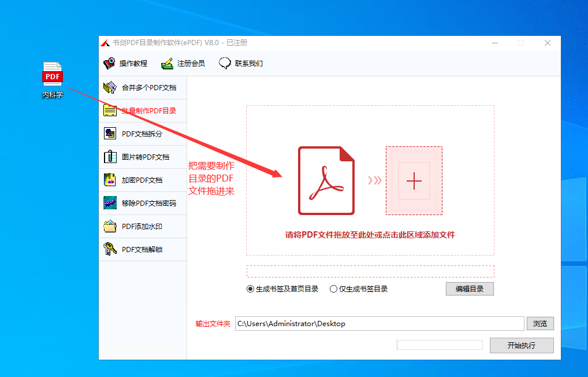The width and height of the screenshot is (588, 377).
Task: Select the 内科学 PDF desktop icon
Action: pyautogui.click(x=52, y=80)
